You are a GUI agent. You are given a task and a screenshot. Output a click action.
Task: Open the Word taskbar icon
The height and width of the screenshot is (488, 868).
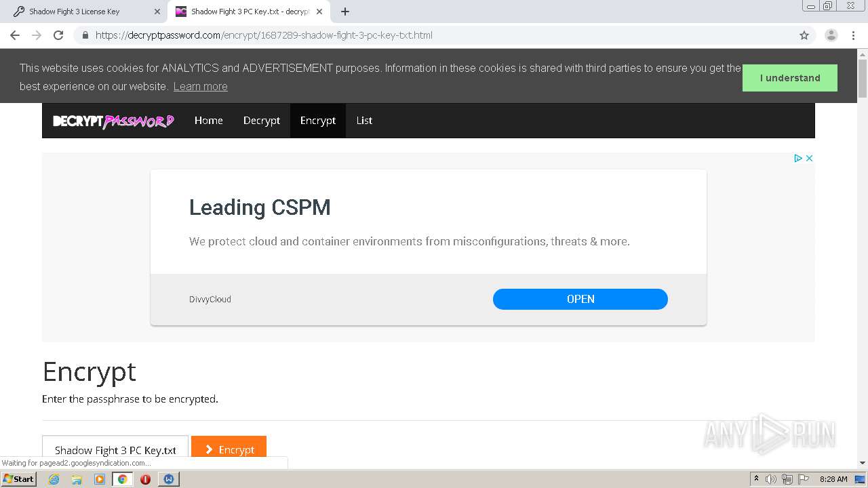(x=168, y=479)
